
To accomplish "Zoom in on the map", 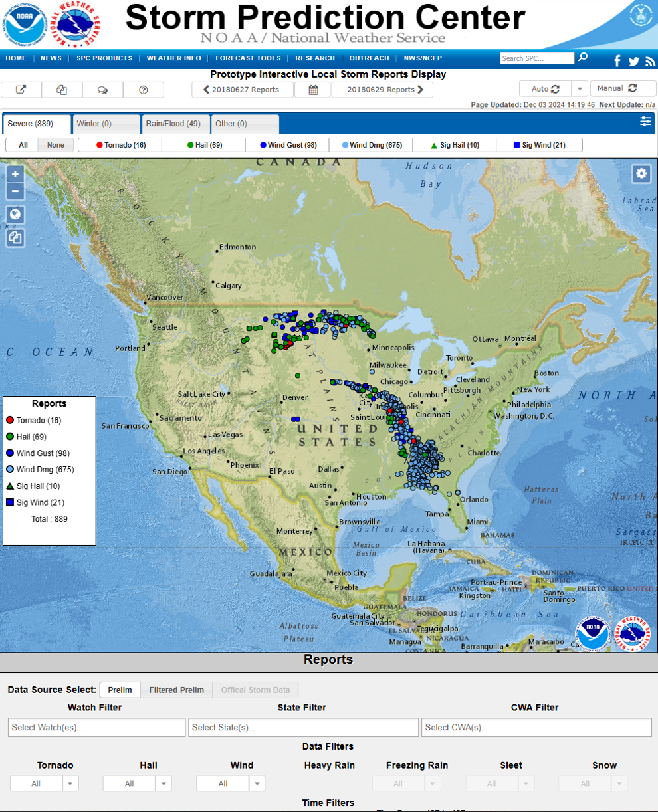I will point(15,174).
